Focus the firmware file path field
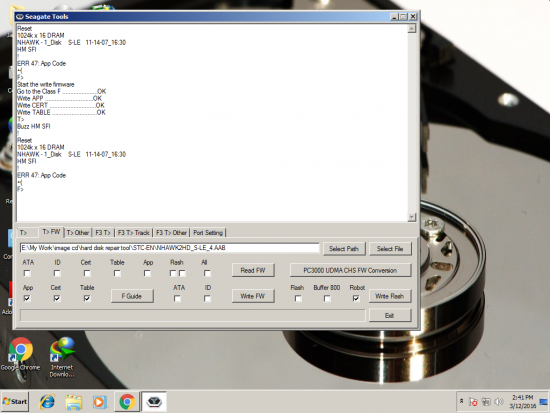This screenshot has height=413, width=550. (169, 248)
